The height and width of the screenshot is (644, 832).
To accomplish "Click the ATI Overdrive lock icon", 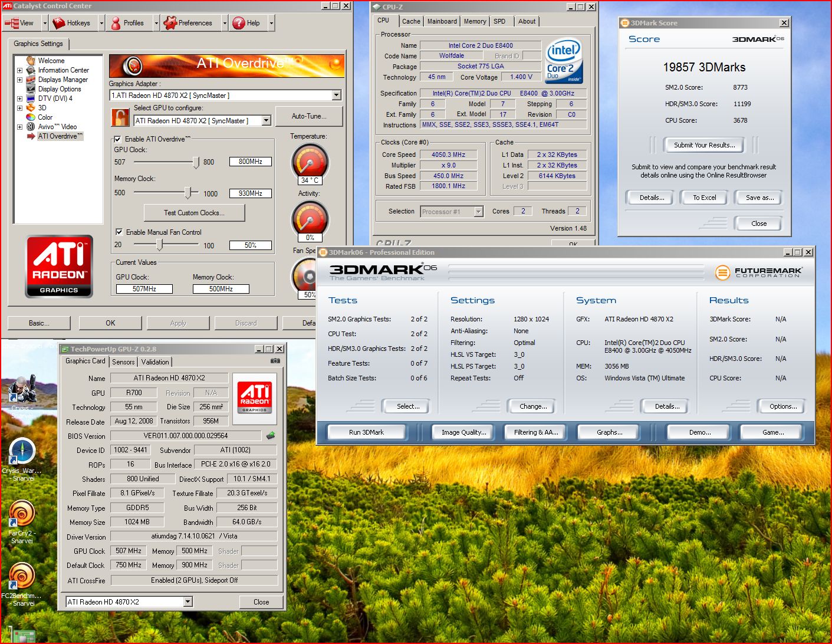I will click(120, 117).
